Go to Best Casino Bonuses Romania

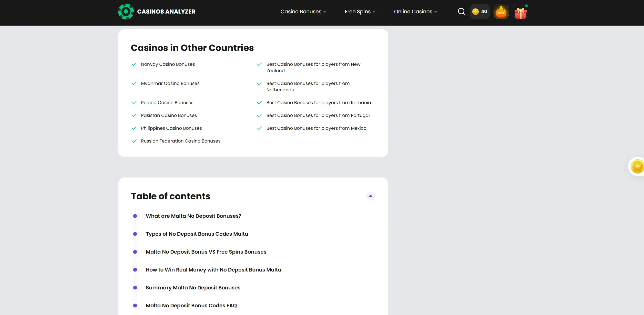pos(319,103)
